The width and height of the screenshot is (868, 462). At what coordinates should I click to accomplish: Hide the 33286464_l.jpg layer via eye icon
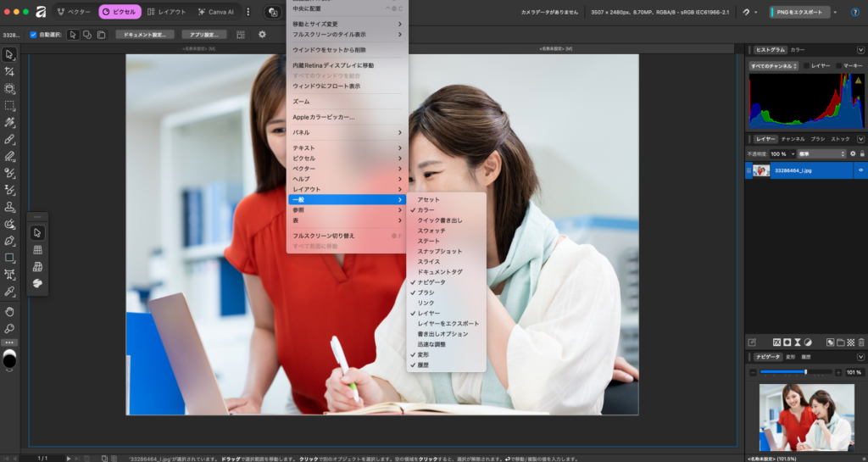tap(860, 170)
